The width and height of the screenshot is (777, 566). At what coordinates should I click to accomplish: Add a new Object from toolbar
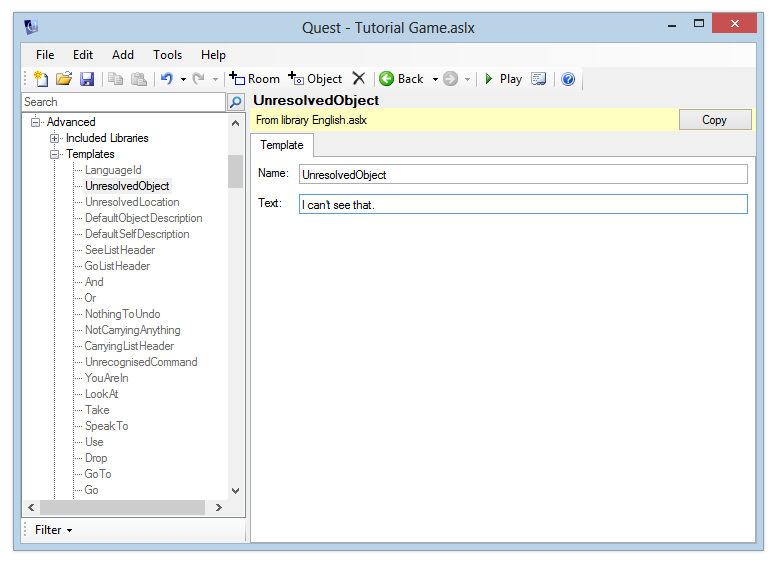(315, 79)
